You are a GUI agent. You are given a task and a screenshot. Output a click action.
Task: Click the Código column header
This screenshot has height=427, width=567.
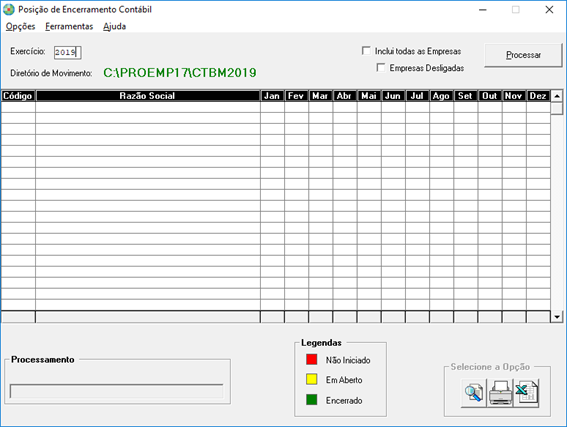[x=18, y=96]
